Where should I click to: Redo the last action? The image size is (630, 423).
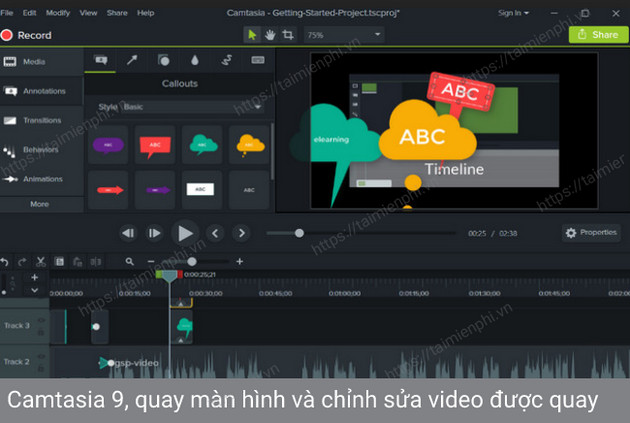click(22, 262)
